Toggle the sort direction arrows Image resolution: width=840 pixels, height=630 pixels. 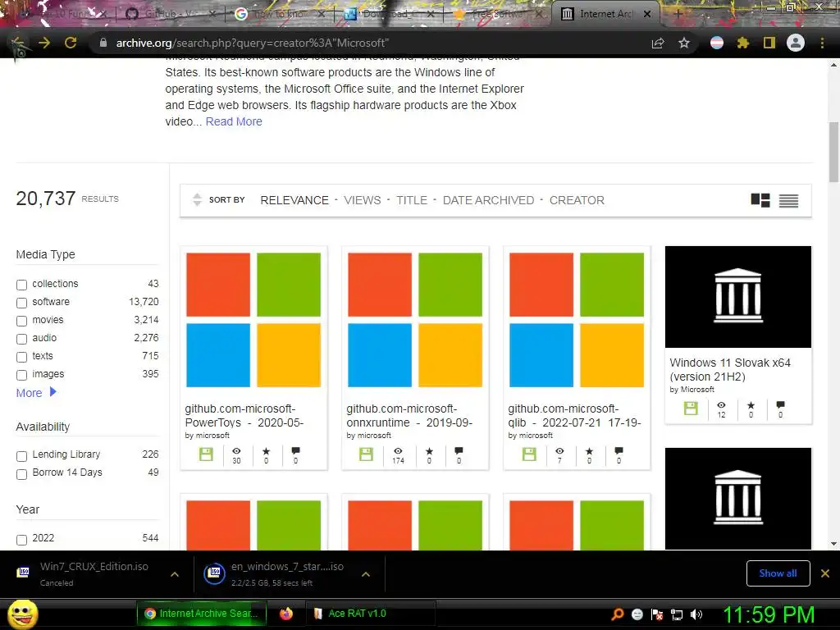197,200
